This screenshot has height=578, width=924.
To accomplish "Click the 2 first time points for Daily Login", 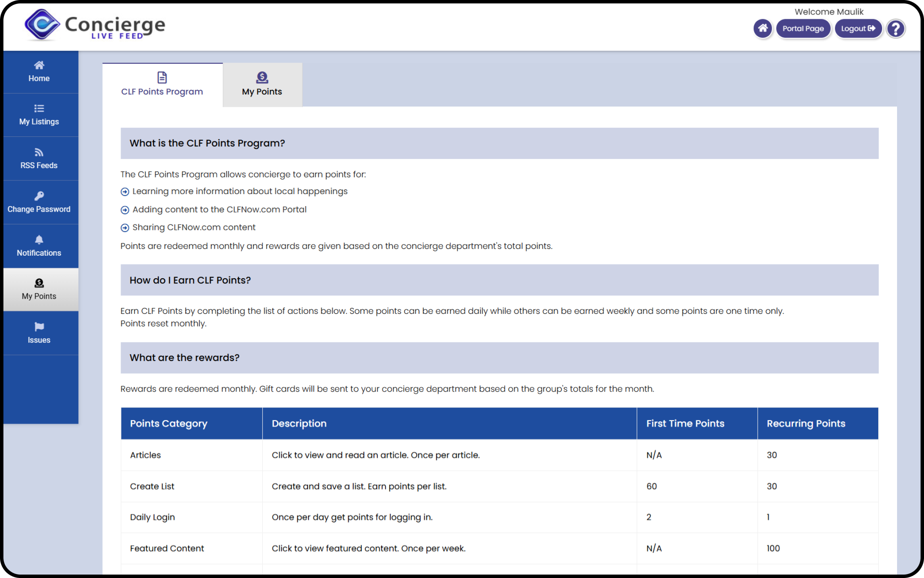I will coord(649,517).
